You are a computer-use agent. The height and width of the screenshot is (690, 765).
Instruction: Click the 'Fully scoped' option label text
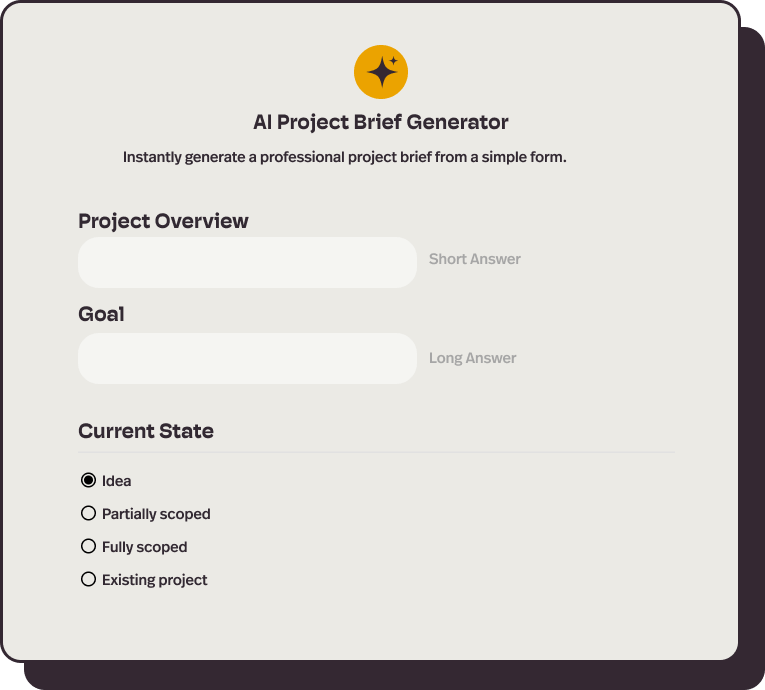145,547
